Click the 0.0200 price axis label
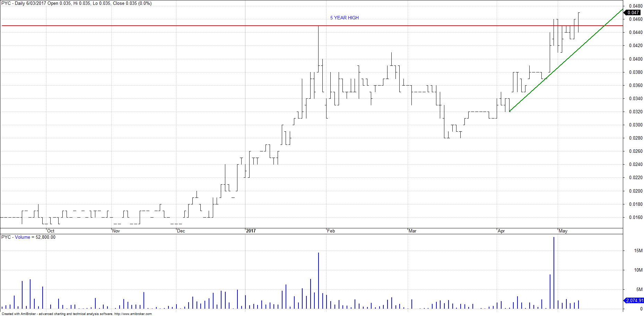Viewport: 644px width, 316px height. (x=636, y=191)
